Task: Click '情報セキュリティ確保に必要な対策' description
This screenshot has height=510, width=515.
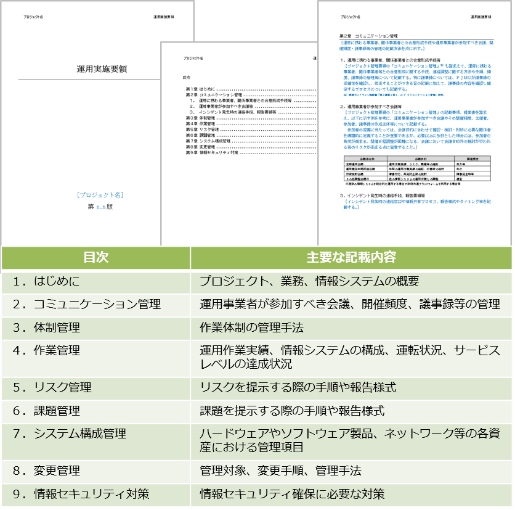Action: coord(292,494)
